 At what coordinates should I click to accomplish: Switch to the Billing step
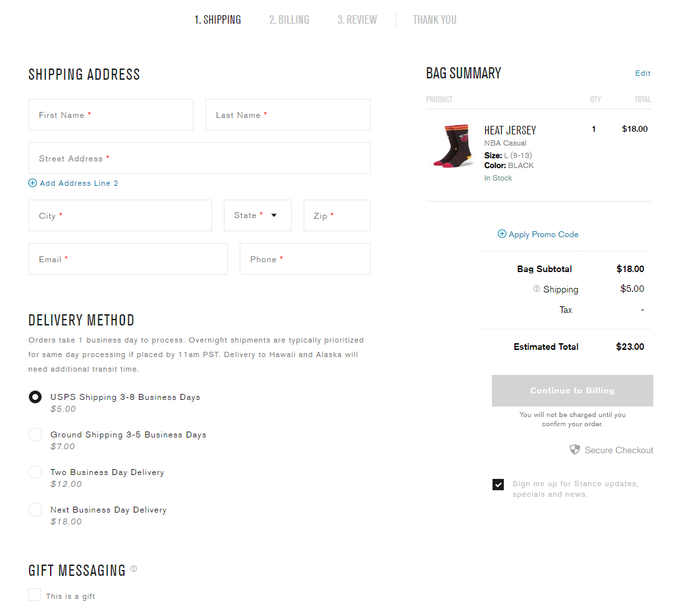pyautogui.click(x=289, y=19)
